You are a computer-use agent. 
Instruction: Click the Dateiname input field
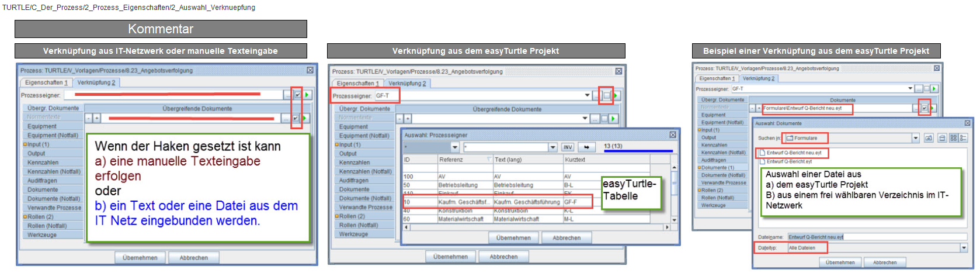(x=877, y=237)
